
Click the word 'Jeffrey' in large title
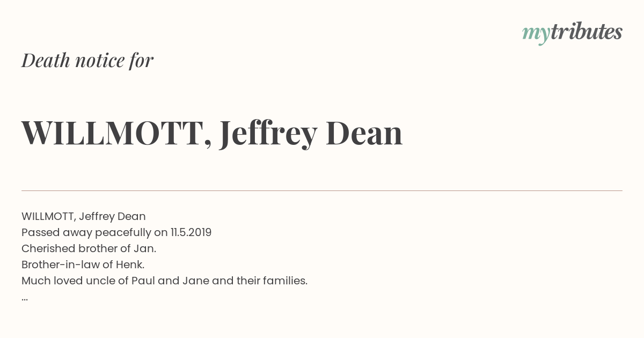click(x=268, y=134)
